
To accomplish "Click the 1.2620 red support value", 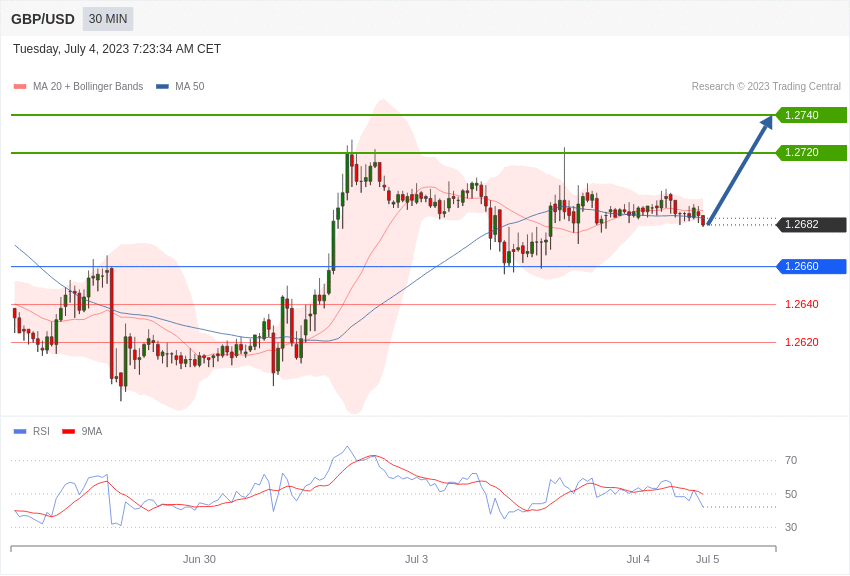I will pyautogui.click(x=802, y=342).
